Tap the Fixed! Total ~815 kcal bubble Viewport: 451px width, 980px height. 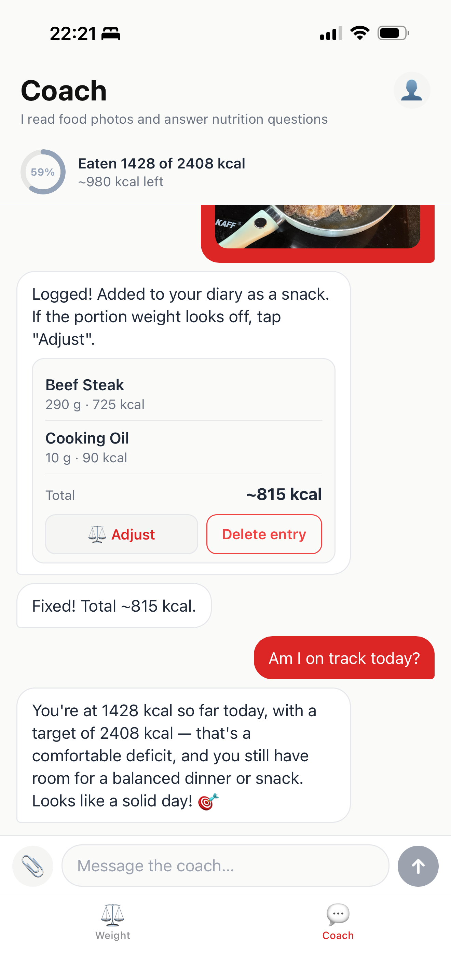point(114,605)
